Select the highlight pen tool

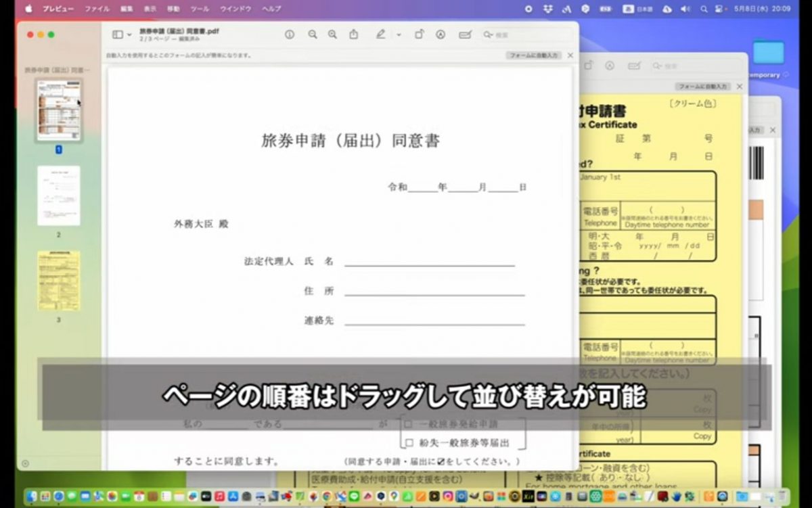point(381,34)
